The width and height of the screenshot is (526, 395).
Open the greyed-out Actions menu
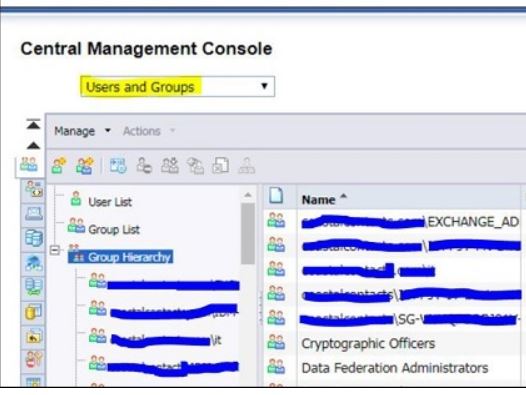point(149,131)
